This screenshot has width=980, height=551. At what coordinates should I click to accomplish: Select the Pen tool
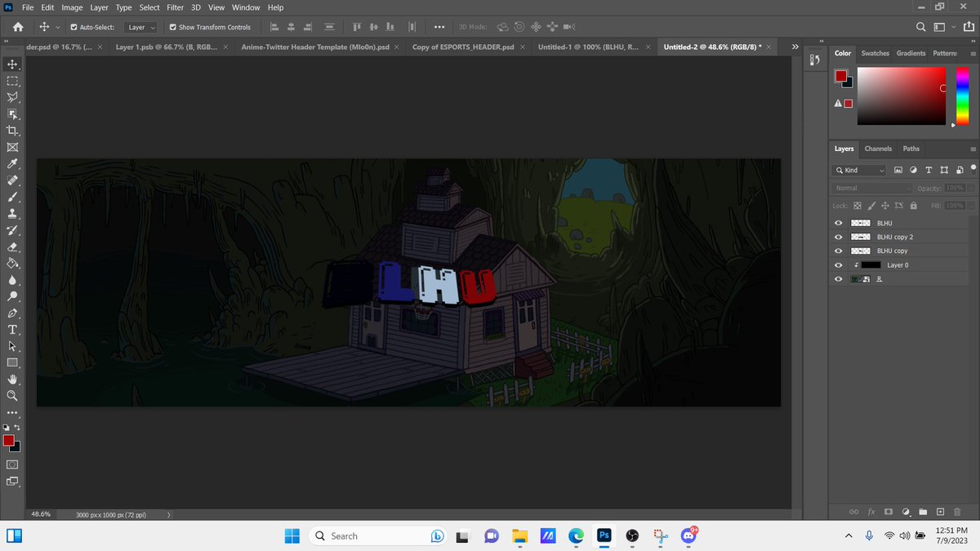pyautogui.click(x=13, y=313)
